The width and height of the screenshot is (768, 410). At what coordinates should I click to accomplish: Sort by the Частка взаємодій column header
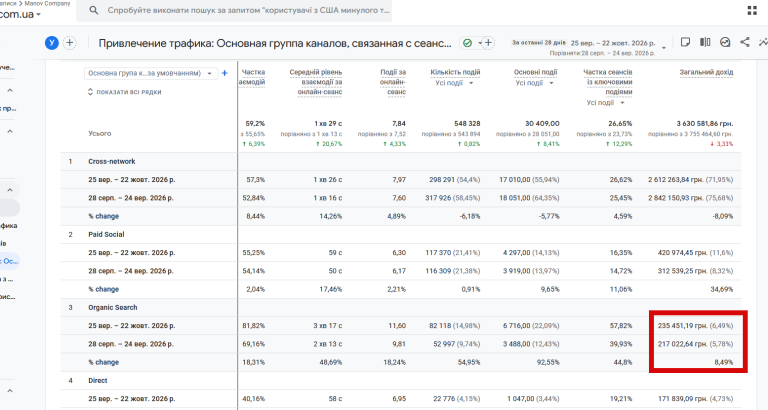tap(252, 77)
